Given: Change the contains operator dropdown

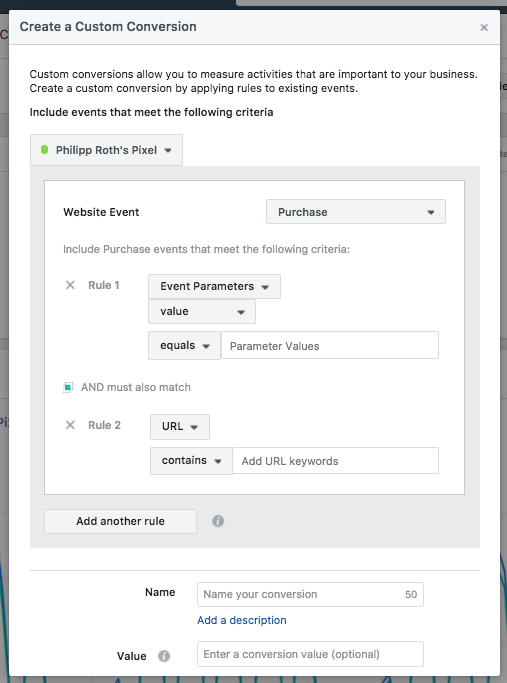Looking at the screenshot, I should [191, 460].
